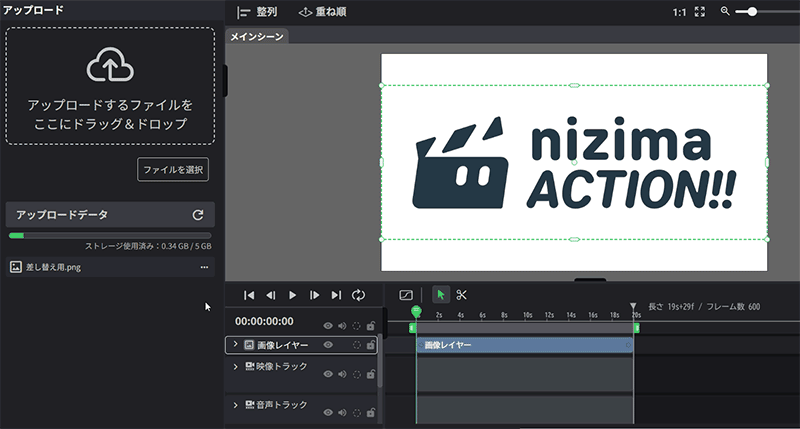Step forward one frame
800x429 pixels.
pos(314,295)
